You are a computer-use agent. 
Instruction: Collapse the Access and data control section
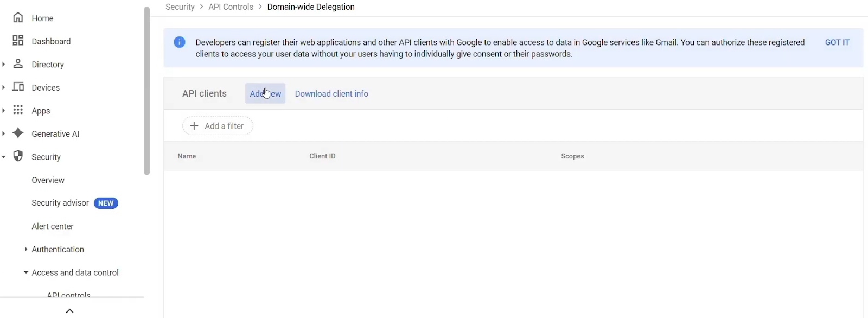[x=25, y=272]
